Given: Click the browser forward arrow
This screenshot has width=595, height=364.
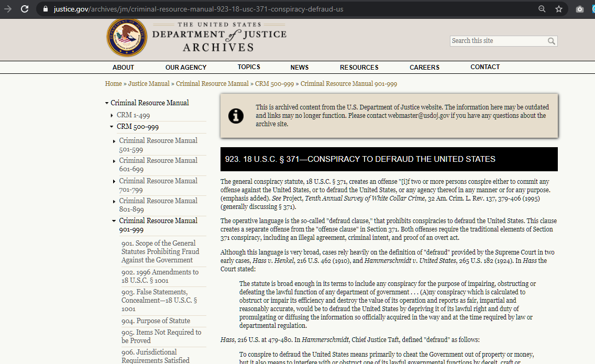Looking at the screenshot, I should pyautogui.click(x=7, y=9).
